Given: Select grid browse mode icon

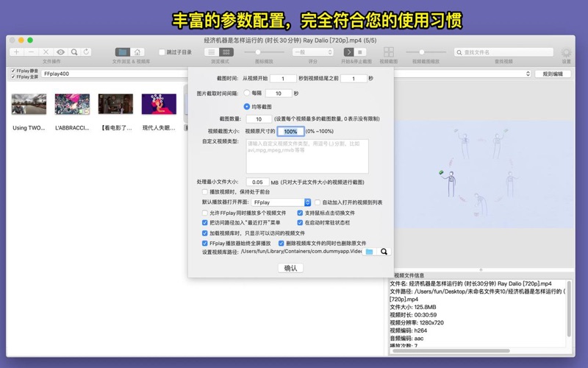Looking at the screenshot, I should click(x=226, y=52).
